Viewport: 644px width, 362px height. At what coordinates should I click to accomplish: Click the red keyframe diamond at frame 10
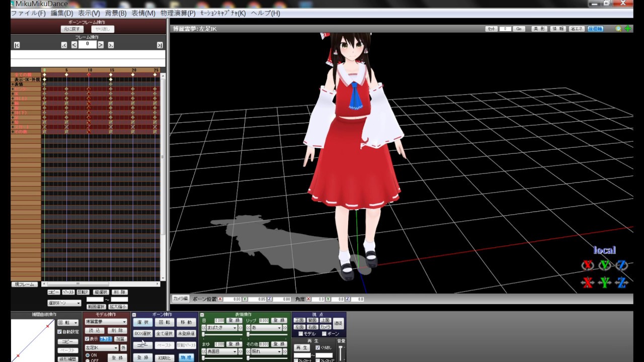pos(89,74)
